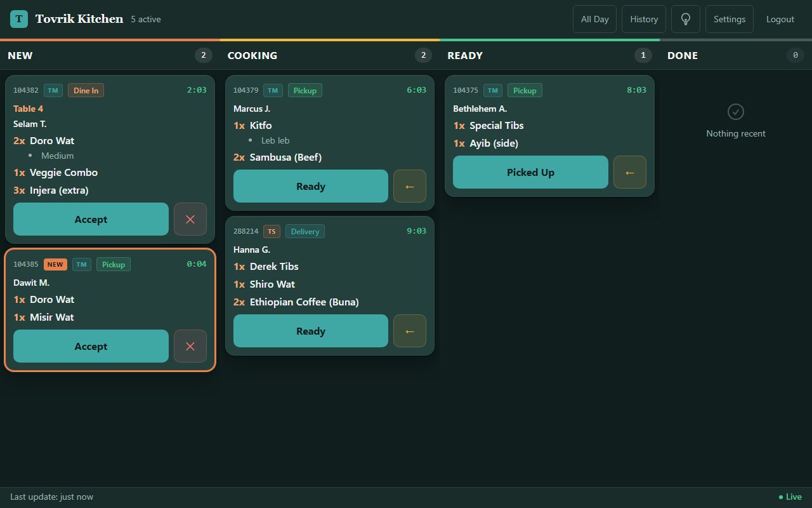Screen dimensions: 812x508
Task: Click the TM badge on order 104385
Action: point(82,264)
